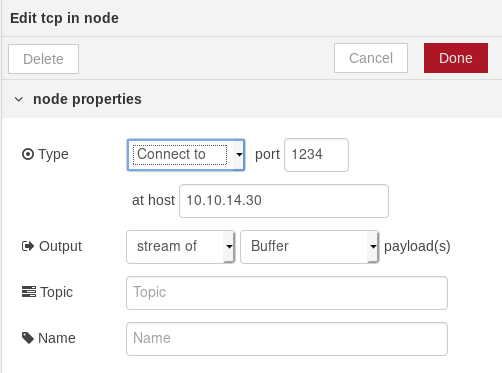Open the Buffer payload type dropdown
This screenshot has width=502, height=373.
click(309, 247)
